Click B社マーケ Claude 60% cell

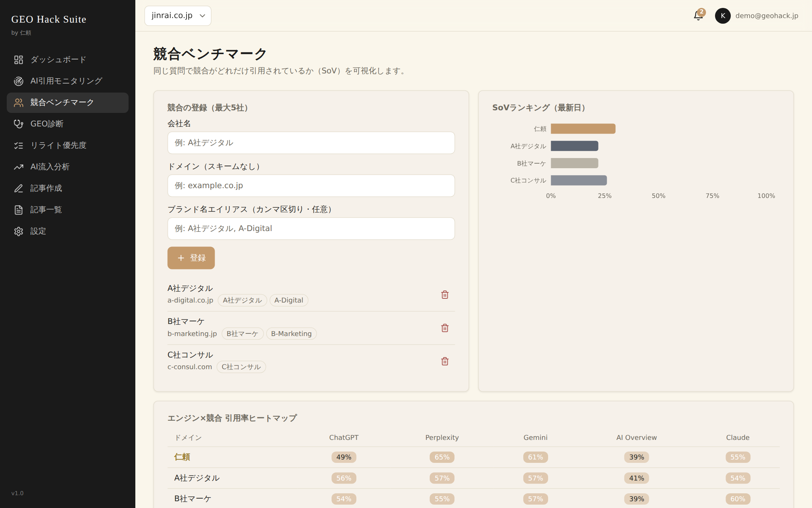(738, 499)
